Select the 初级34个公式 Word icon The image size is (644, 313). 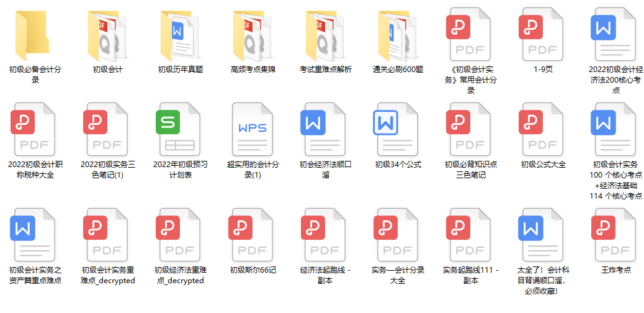(x=395, y=130)
